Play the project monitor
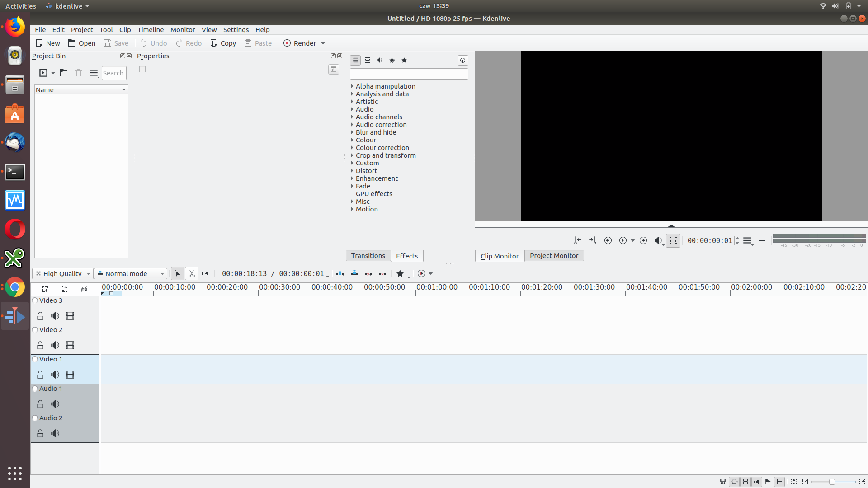868x488 pixels. tap(623, 240)
